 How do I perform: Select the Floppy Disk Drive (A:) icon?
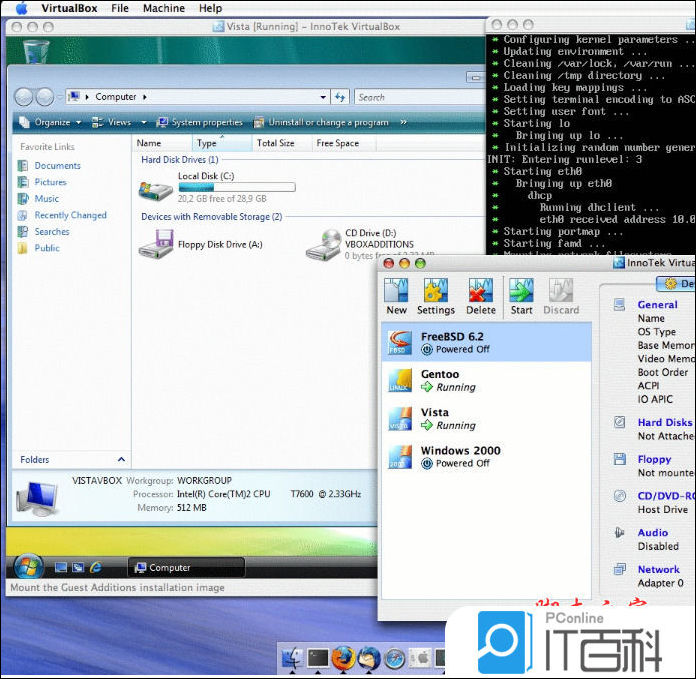click(156, 243)
